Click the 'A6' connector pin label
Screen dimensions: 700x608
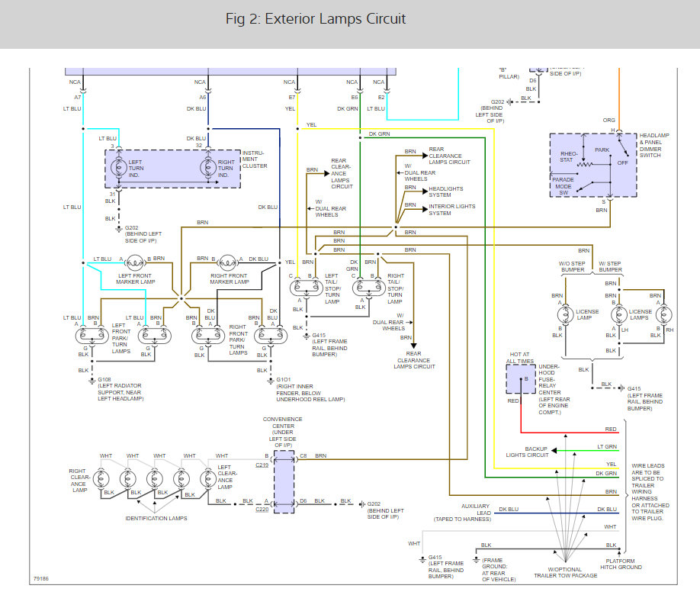pos(202,97)
